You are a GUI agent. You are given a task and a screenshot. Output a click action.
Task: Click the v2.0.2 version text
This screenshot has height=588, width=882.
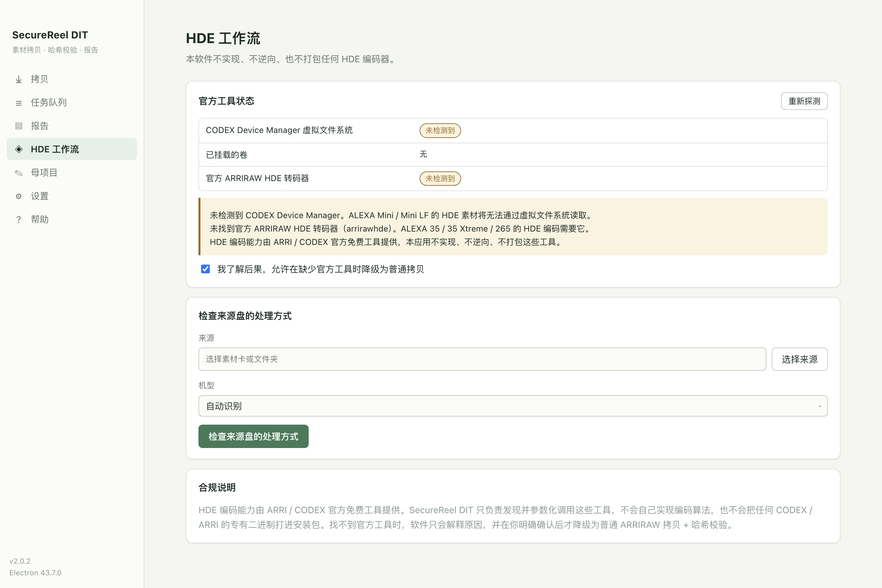20,561
